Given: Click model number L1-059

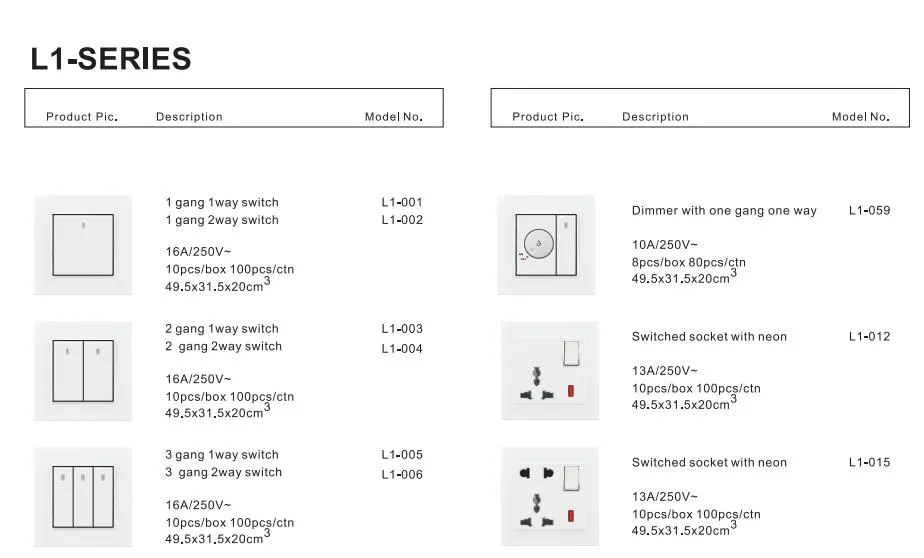Looking at the screenshot, I should coord(869,210).
